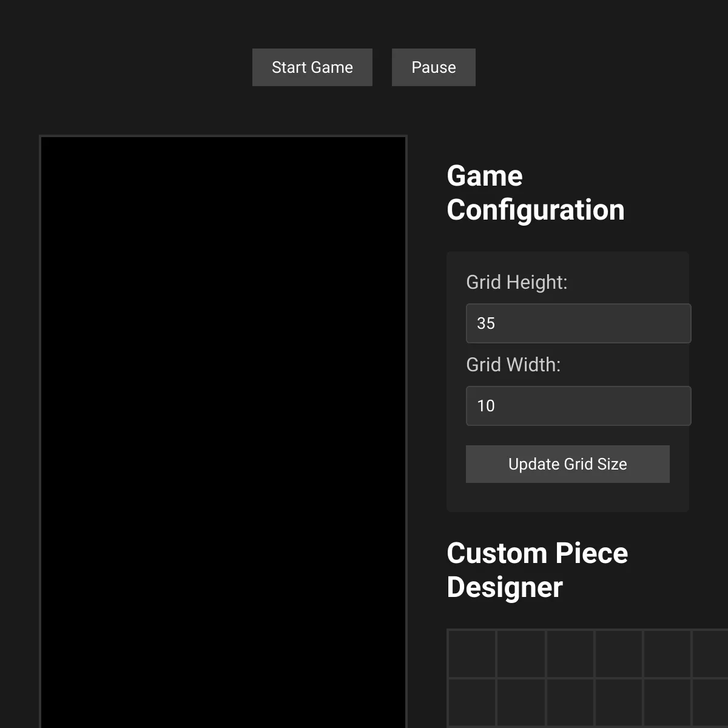Screen dimensions: 728x728
Task: Click the black game board canvas
Action: coord(223,425)
